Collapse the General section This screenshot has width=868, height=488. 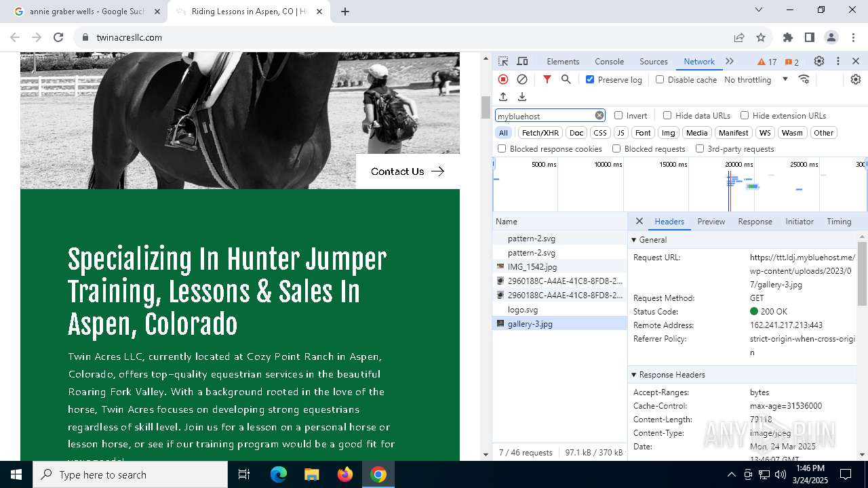coord(634,240)
